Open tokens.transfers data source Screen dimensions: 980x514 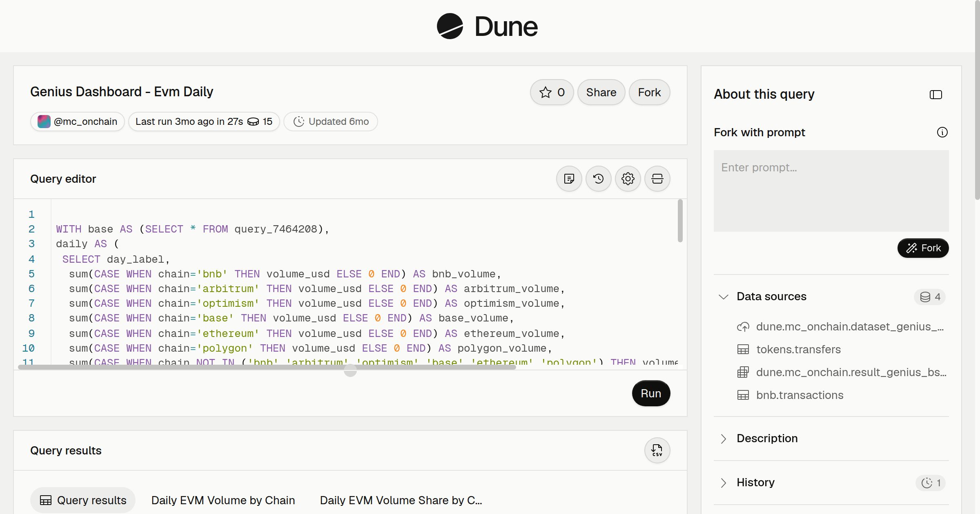789,350
